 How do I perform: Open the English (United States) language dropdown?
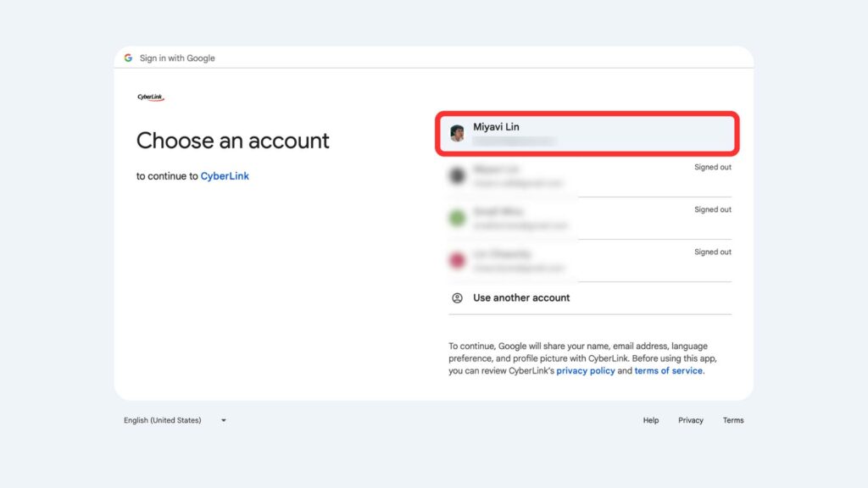click(x=175, y=420)
